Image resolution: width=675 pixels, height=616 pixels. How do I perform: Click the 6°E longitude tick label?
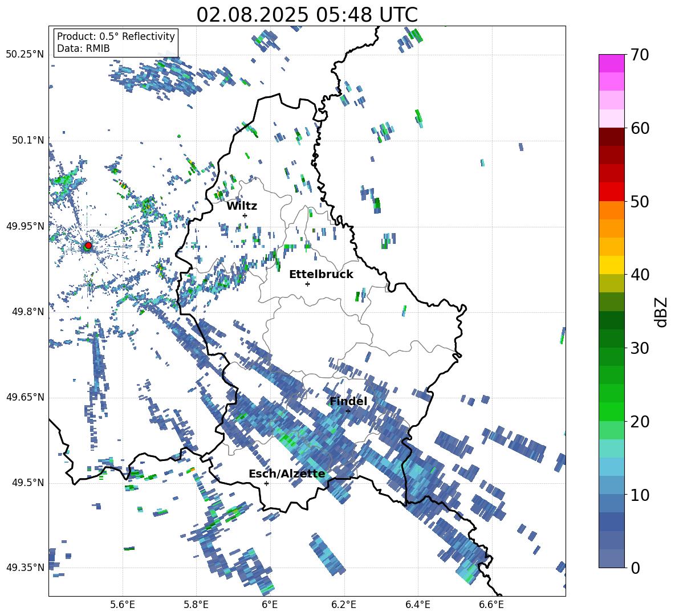tap(270, 605)
